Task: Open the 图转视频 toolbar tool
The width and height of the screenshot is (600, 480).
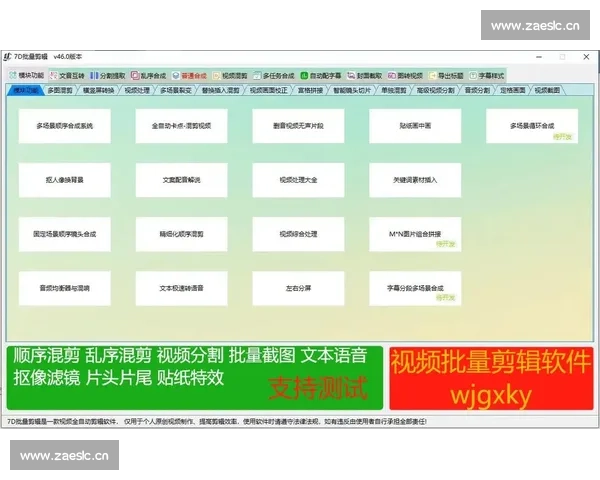Action: (405, 75)
